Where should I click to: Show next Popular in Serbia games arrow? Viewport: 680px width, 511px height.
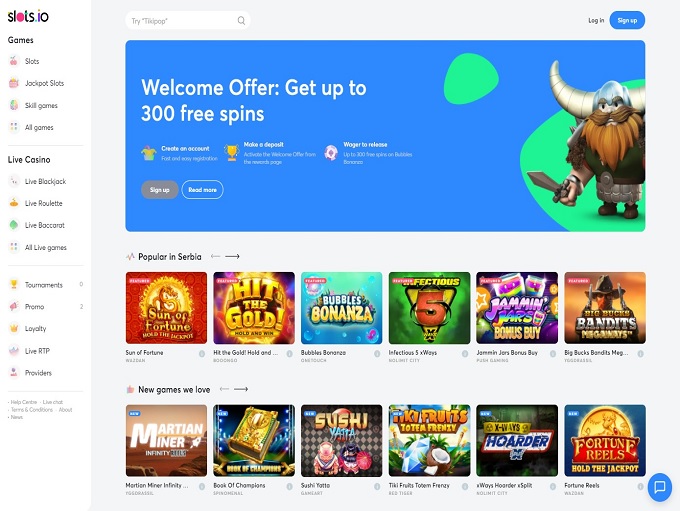pyautogui.click(x=232, y=256)
